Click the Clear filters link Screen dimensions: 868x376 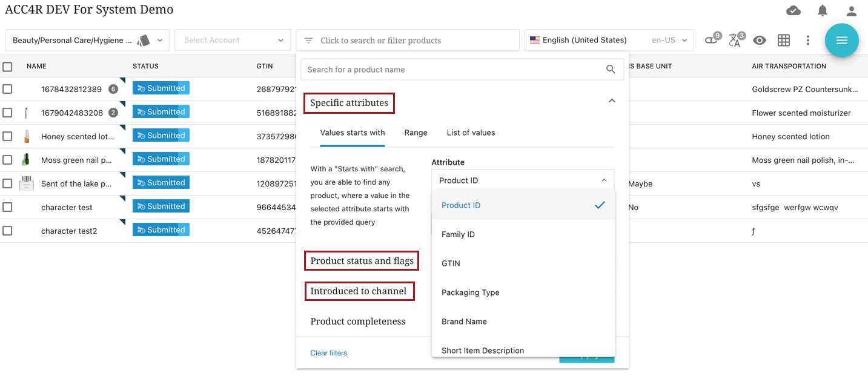point(329,353)
